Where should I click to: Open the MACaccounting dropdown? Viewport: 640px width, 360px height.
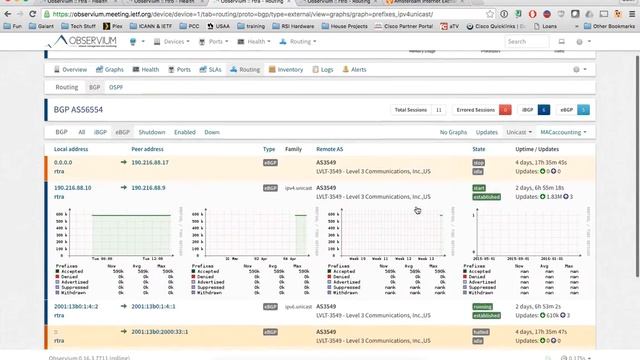[563, 132]
